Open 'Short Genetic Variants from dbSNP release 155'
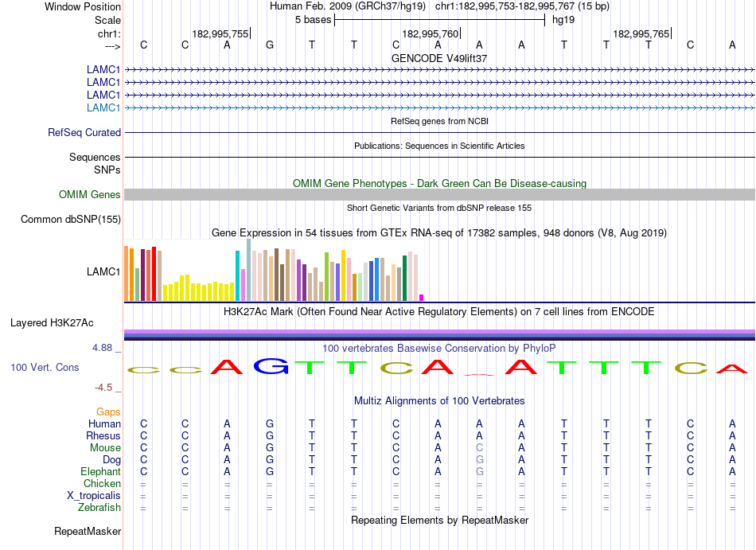 439,208
